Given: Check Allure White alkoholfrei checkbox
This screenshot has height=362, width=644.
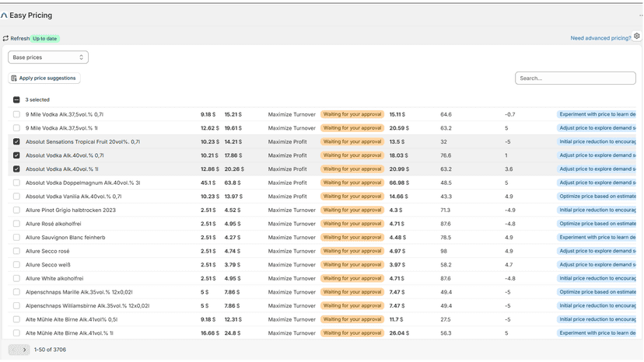Looking at the screenshot, I should [16, 279].
